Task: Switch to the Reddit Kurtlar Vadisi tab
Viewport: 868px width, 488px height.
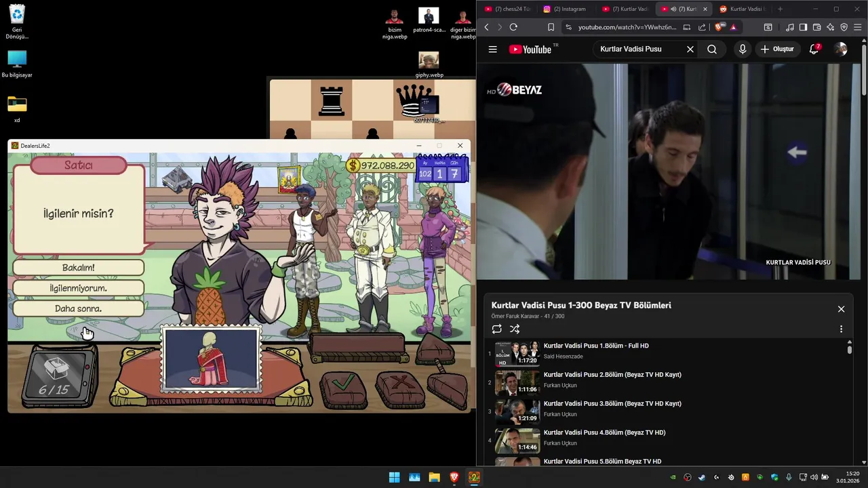Action: 741,9
